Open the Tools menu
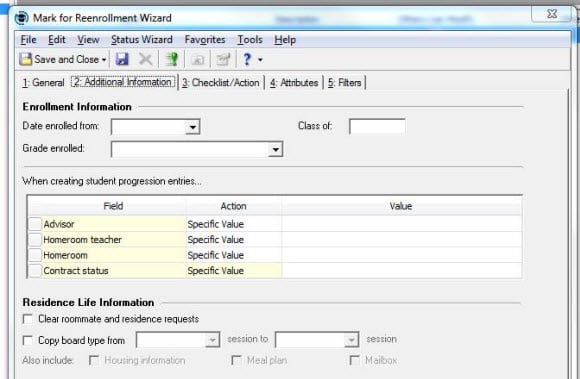The image size is (580, 379). tap(250, 40)
